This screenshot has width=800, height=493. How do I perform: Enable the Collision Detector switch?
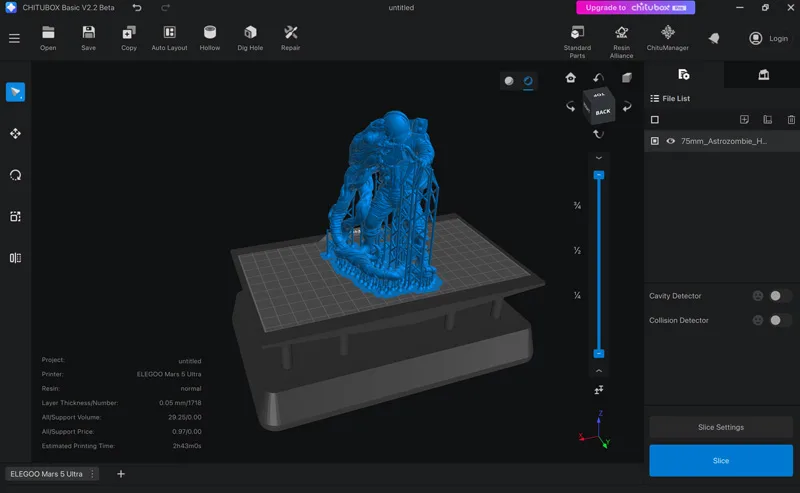(x=781, y=320)
